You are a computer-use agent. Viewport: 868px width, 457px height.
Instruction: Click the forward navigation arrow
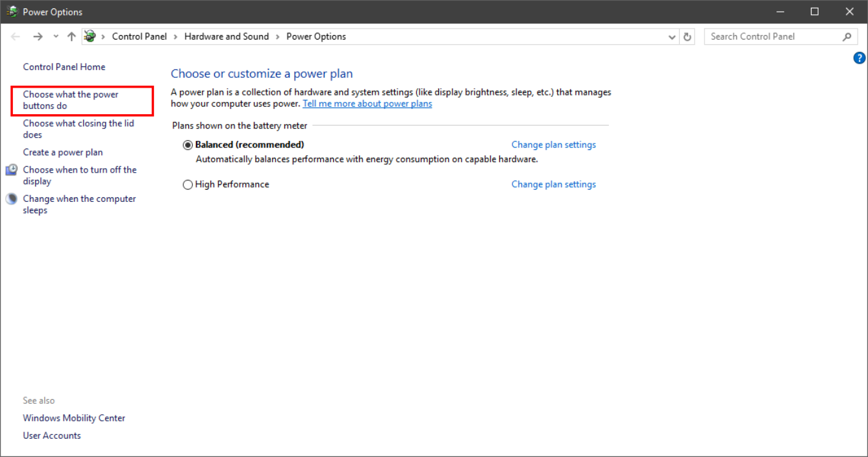point(38,37)
